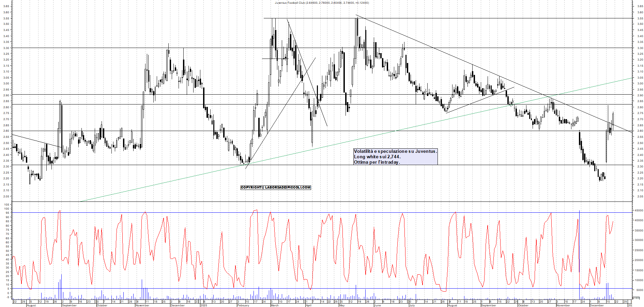Click the 45000 volume label on right scale
The width and height of the screenshot is (644, 307).
pyautogui.click(x=638, y=211)
